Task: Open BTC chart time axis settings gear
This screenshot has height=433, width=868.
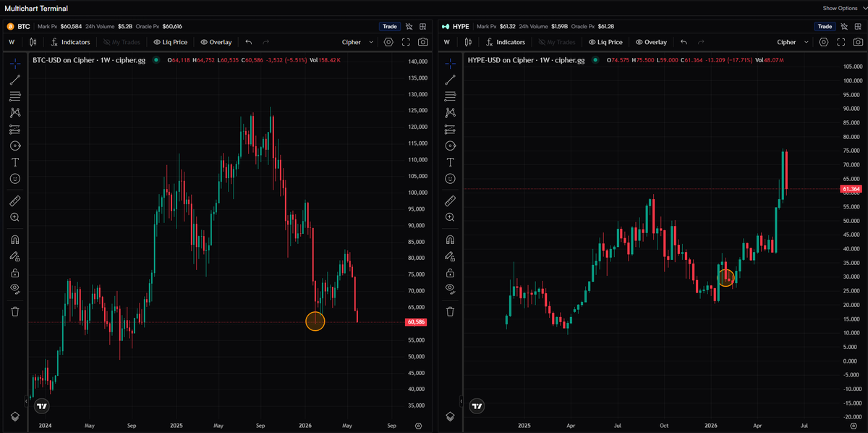Action: coord(418,426)
